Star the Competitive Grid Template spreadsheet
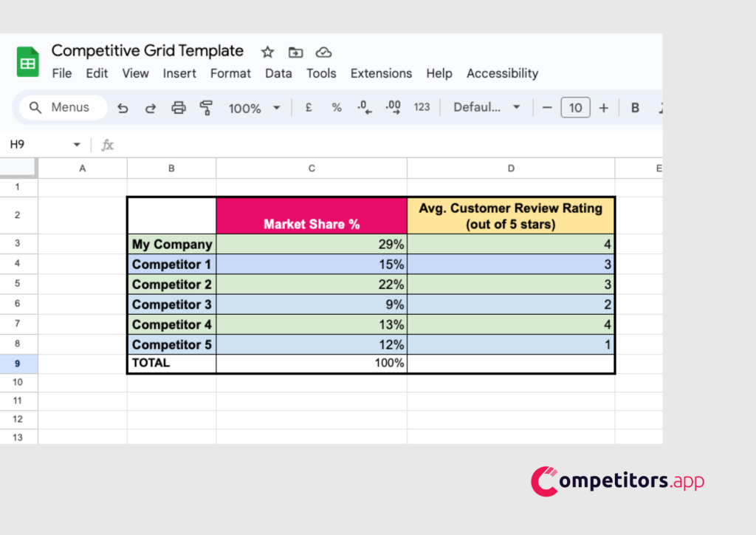756x535 pixels. tap(267, 52)
